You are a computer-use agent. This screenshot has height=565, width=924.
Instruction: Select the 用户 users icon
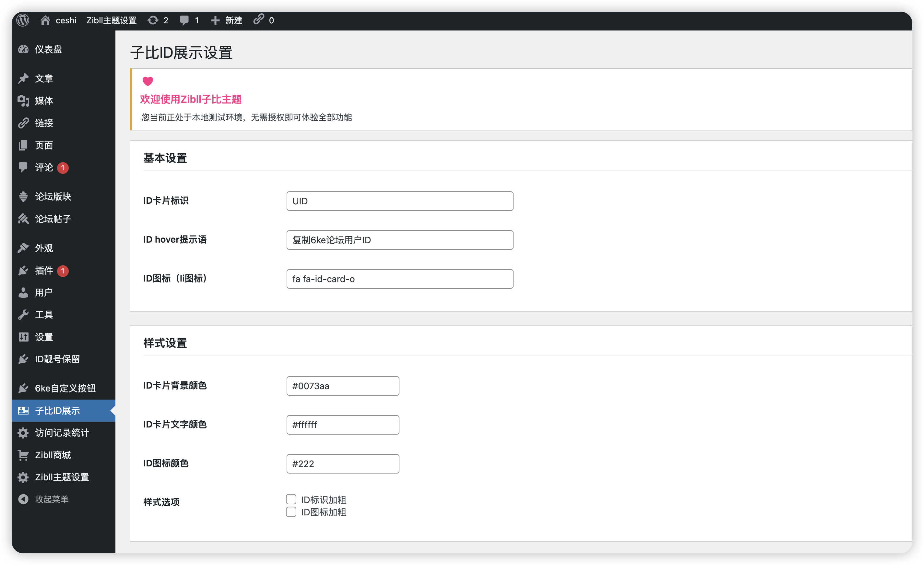(x=23, y=293)
